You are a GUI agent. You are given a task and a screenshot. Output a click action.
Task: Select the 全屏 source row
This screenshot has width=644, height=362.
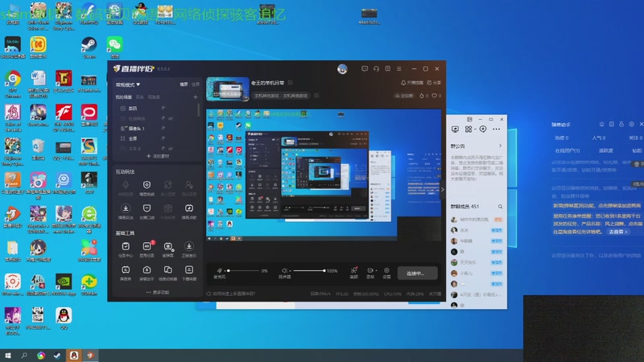pos(156,138)
